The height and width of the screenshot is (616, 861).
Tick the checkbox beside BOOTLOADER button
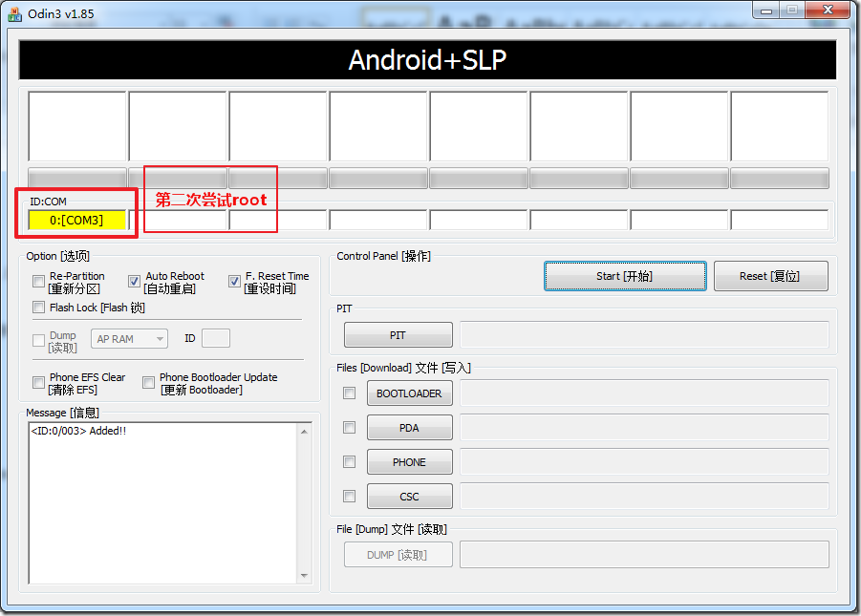[x=349, y=393]
